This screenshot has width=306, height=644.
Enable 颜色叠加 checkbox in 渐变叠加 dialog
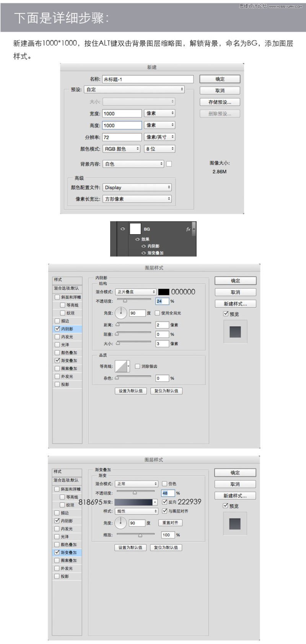[57, 545]
